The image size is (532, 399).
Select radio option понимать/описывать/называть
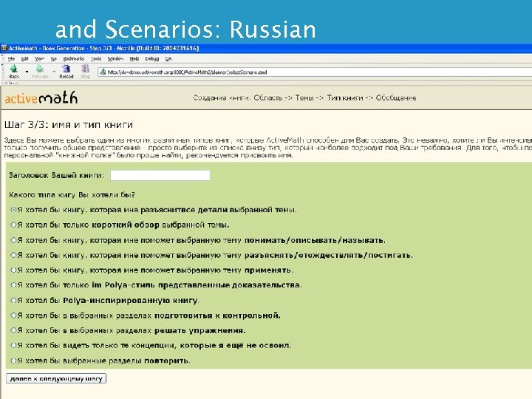(x=13, y=240)
